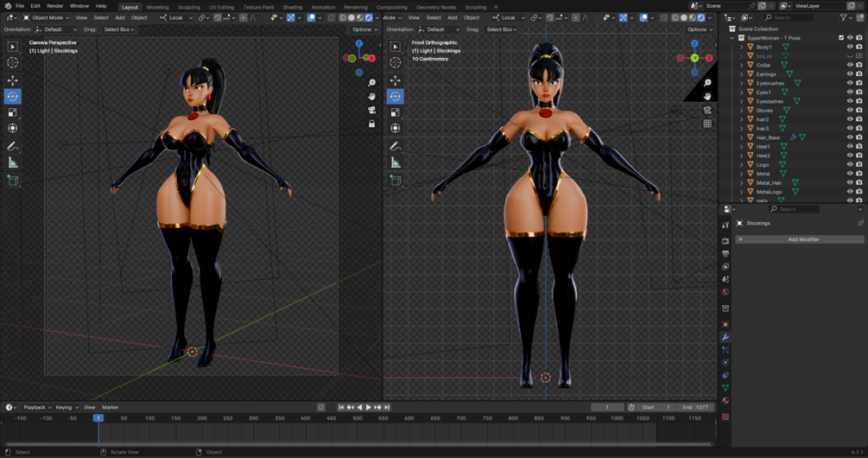Uncheck the SyperWoman - T Pose collection checkbox
This screenshot has height=458, width=868.
click(841, 38)
